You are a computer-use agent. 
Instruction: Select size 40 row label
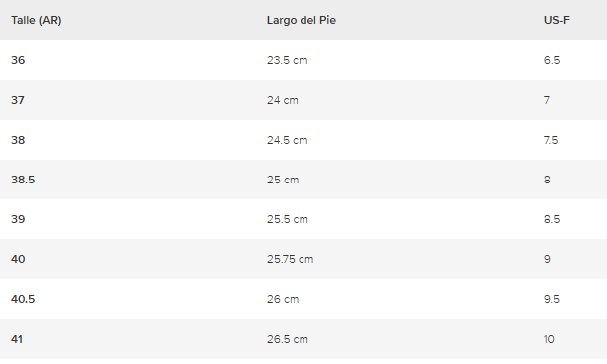click(x=18, y=259)
